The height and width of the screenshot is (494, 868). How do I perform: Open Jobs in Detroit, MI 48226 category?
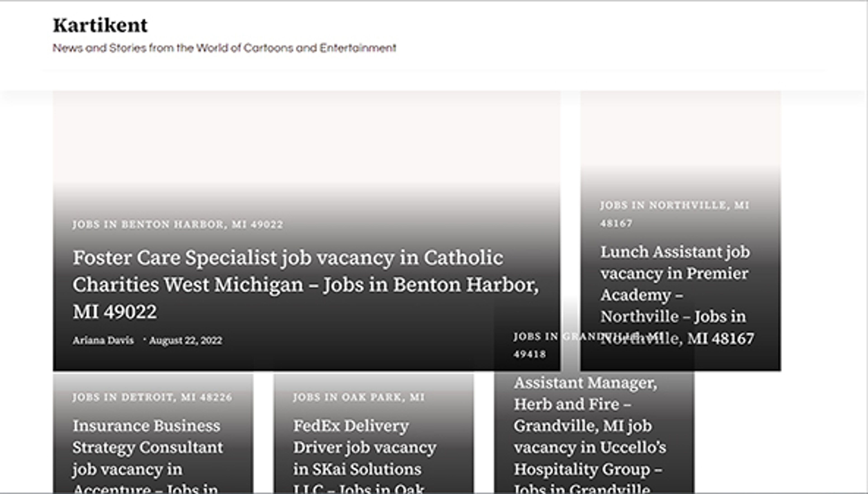point(152,397)
